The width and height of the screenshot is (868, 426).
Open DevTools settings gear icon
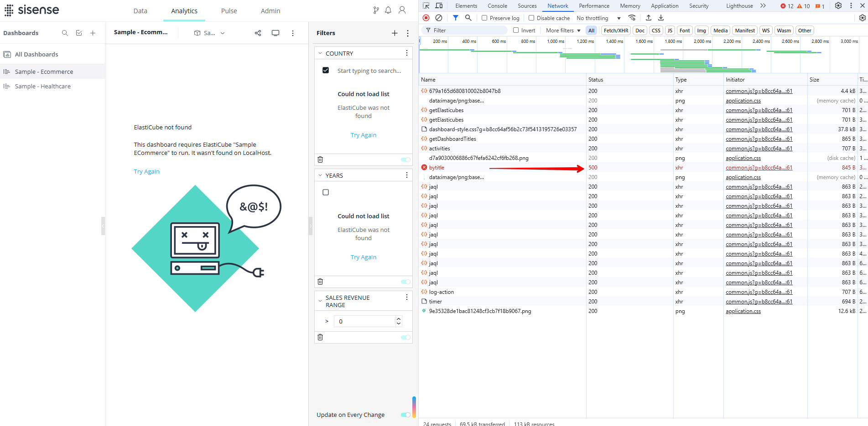(838, 6)
